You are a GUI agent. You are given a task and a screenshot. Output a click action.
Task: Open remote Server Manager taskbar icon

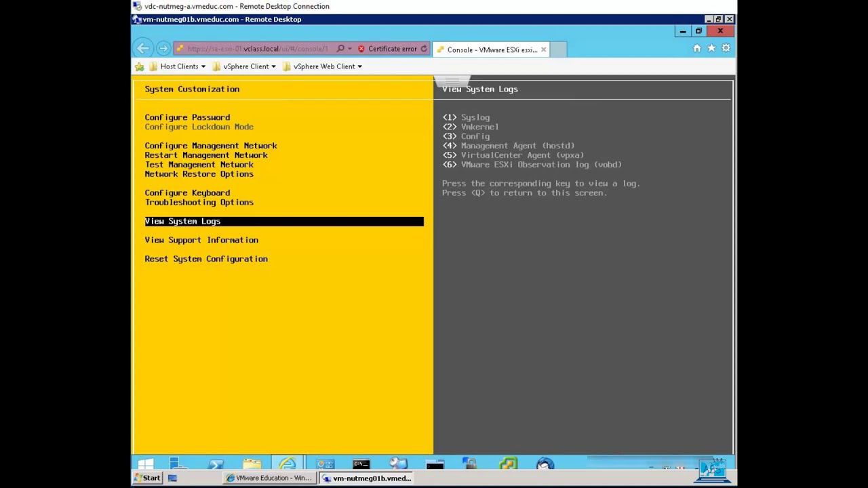178,464
